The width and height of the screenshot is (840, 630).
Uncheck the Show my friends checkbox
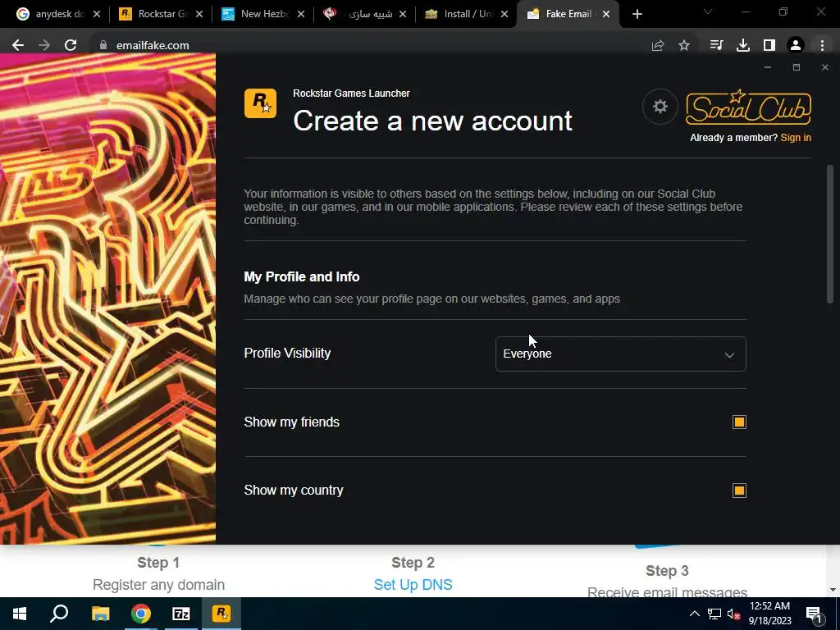click(x=739, y=422)
